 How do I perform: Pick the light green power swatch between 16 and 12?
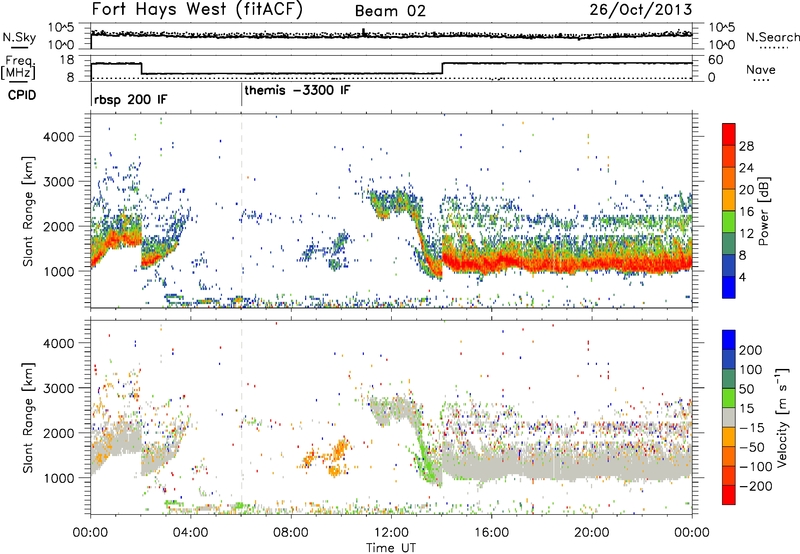pyautogui.click(x=729, y=222)
